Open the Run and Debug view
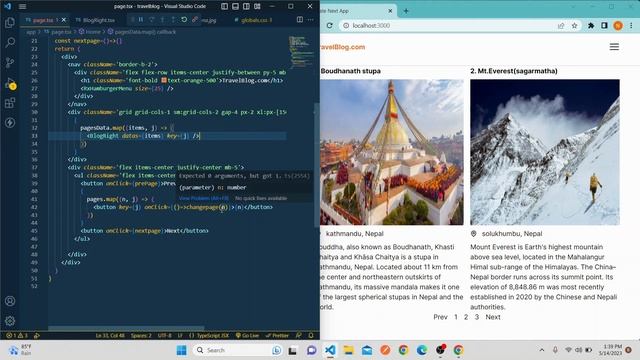 pyautogui.click(x=10, y=83)
